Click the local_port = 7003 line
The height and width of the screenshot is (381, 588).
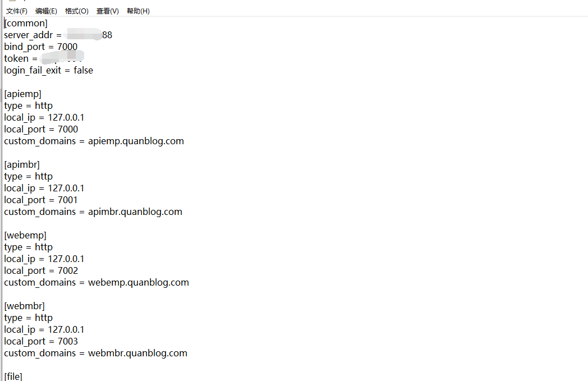click(x=42, y=342)
